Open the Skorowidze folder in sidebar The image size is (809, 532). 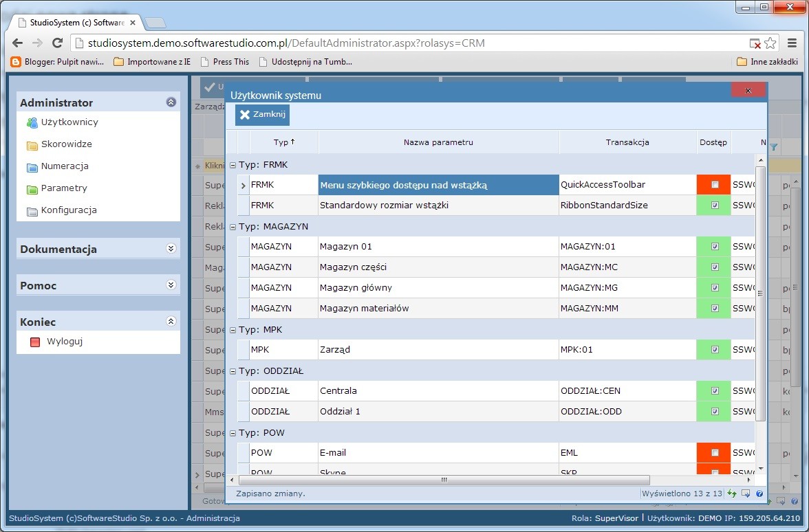(66, 144)
